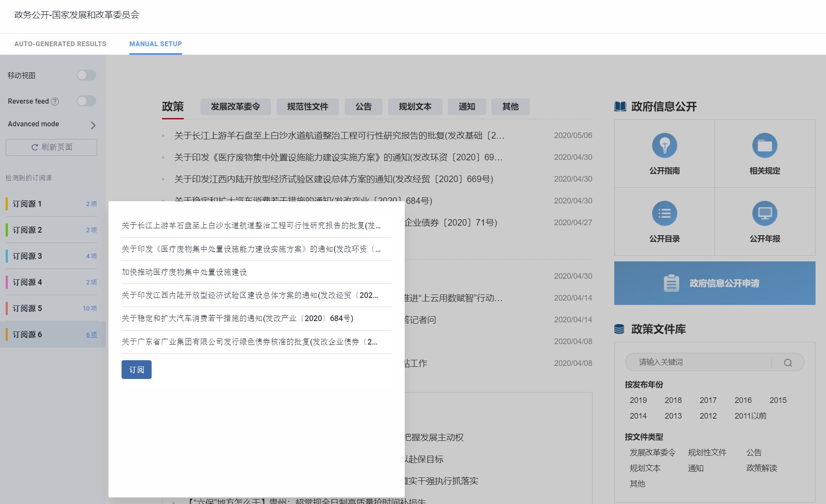The image size is (826, 504).
Task: Click the clipboard icon on 申请 banner
Action: [671, 283]
